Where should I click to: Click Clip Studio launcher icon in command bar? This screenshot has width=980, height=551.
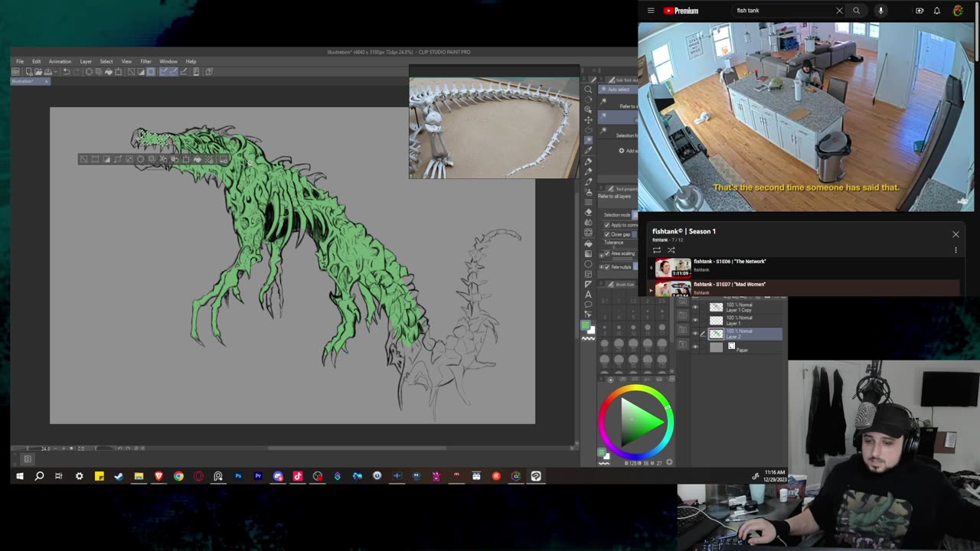(15, 72)
